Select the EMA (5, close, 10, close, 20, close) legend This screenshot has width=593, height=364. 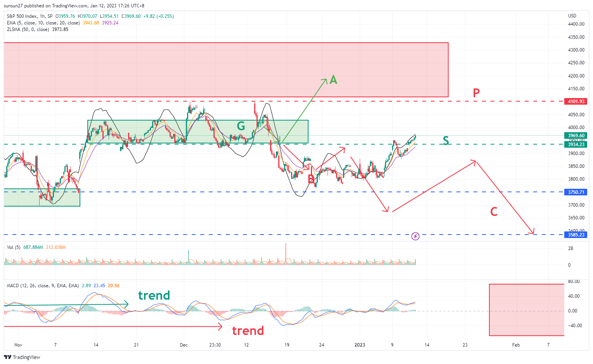43,23
